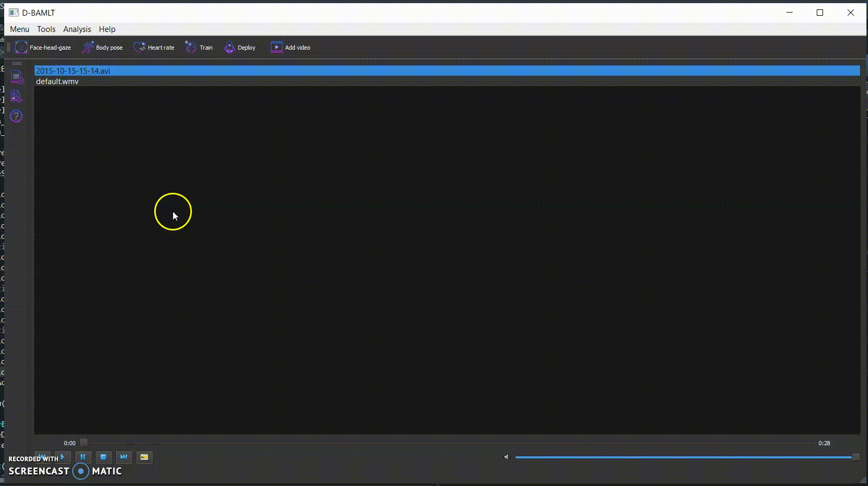
Task: Open the Face-head-gaze analysis tool
Action: pyautogui.click(x=43, y=48)
